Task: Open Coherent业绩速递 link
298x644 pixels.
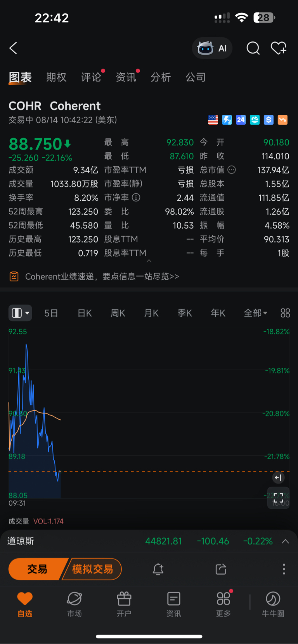Action: (102, 277)
